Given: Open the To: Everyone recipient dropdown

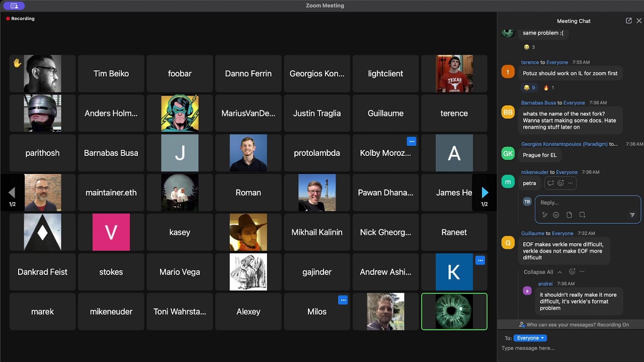Looking at the screenshot, I should 530,338.
